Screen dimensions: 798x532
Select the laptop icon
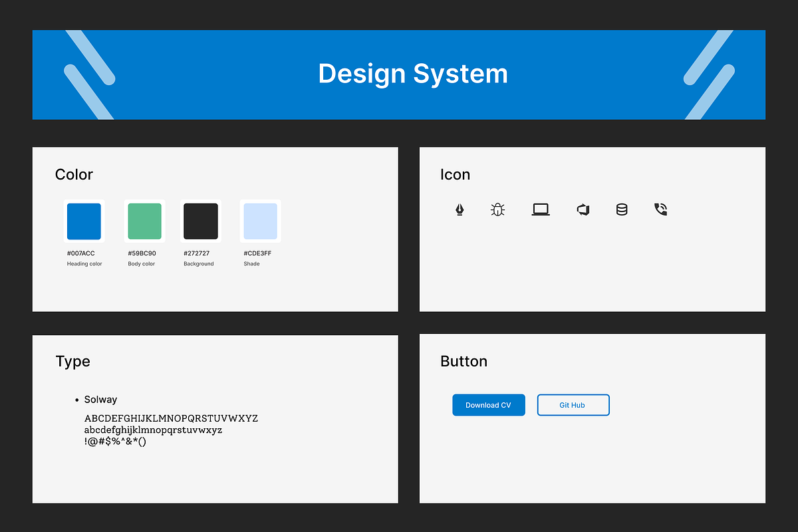pyautogui.click(x=541, y=210)
